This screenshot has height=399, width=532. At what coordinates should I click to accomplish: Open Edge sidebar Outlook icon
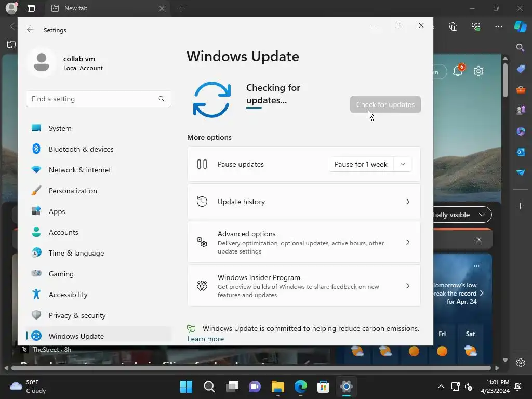click(521, 152)
